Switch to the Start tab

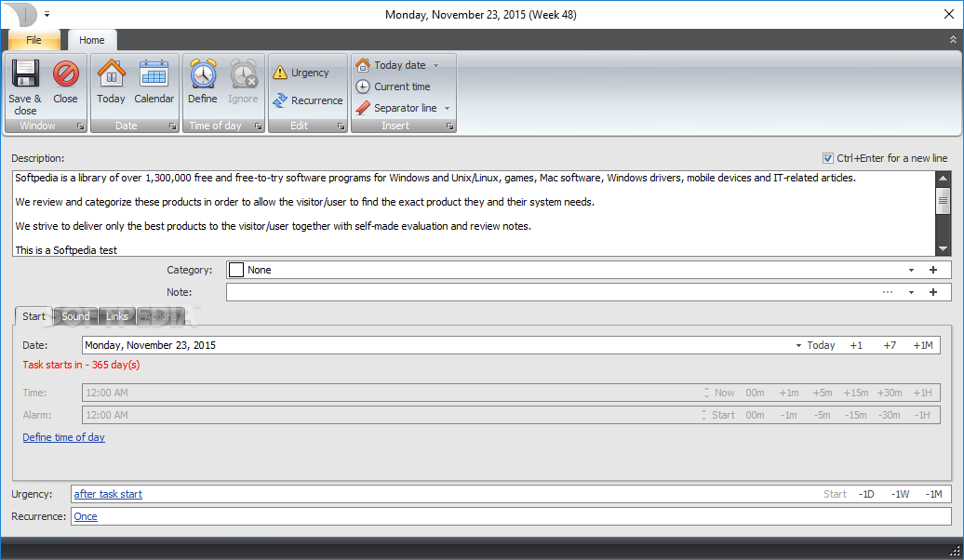point(33,316)
